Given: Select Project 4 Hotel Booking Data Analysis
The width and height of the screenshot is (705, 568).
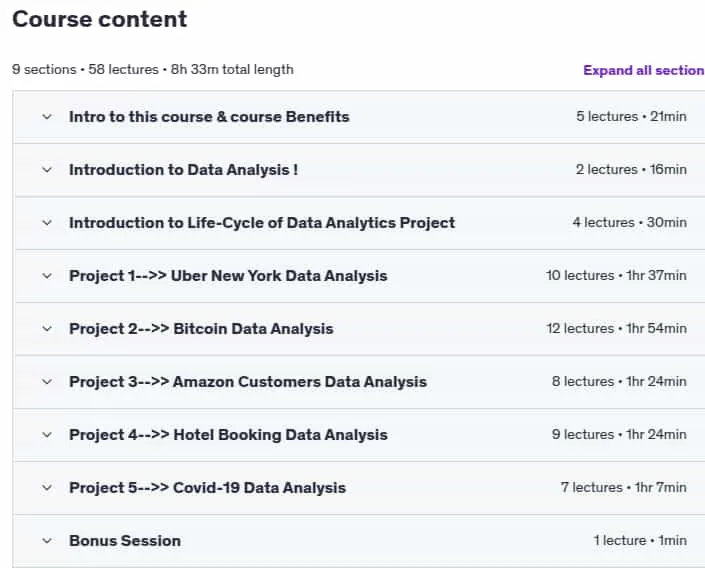Looking at the screenshot, I should [x=228, y=435].
